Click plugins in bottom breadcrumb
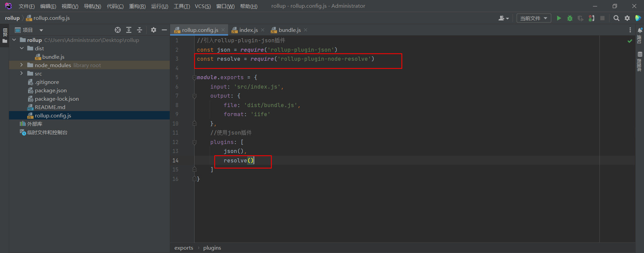644x253 pixels. pyautogui.click(x=212, y=248)
